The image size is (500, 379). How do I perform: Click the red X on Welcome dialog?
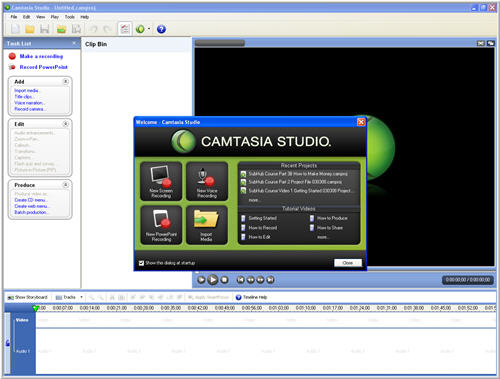(x=361, y=122)
